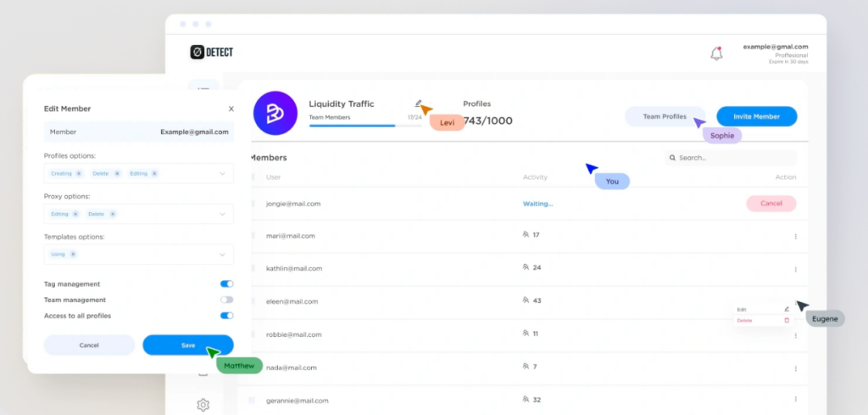Select robbie@mail.com in the list
This screenshot has width=868, height=415.
(293, 334)
